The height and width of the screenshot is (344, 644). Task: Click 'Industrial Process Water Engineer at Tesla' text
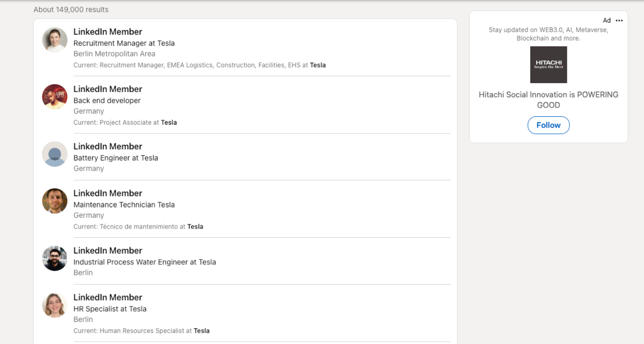145,262
